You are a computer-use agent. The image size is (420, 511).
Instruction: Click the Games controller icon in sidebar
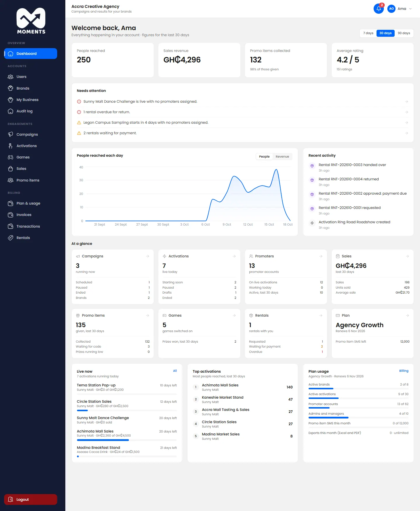[10, 157]
